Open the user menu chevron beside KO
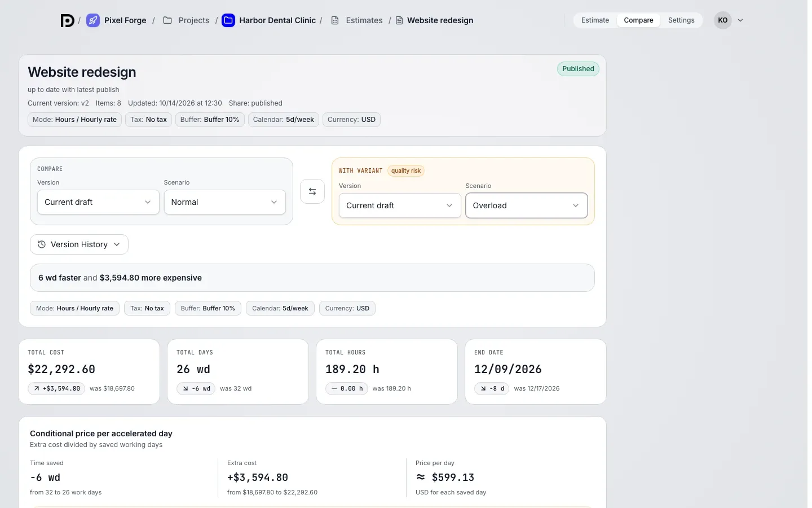 [x=740, y=20]
